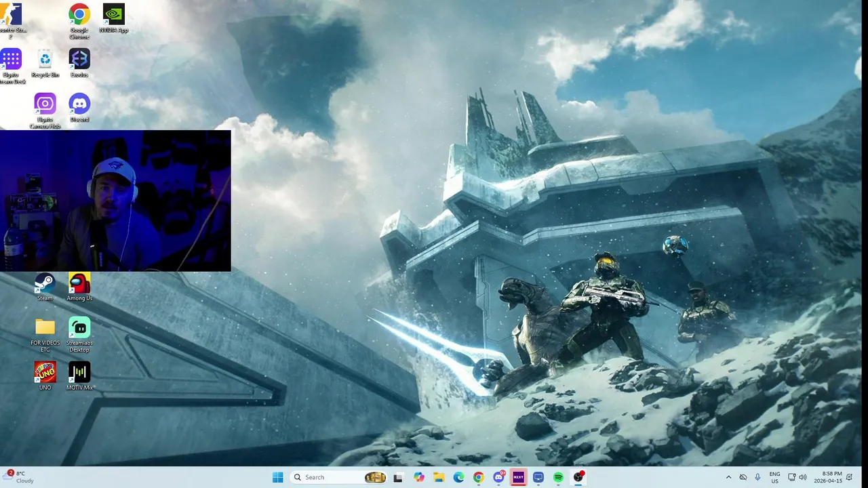Select the Streamlabs Desktop shortcut
Viewport: 868px width, 488px height.
79,335
